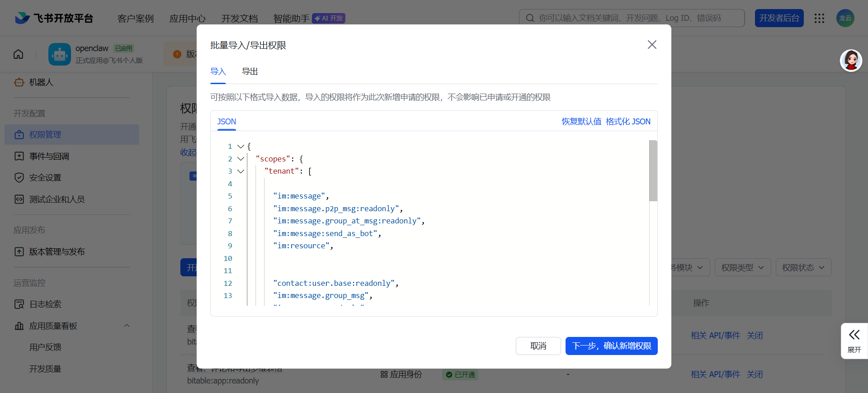Collapse JSON fold arrow on line 1
The height and width of the screenshot is (393, 868).
tap(241, 147)
